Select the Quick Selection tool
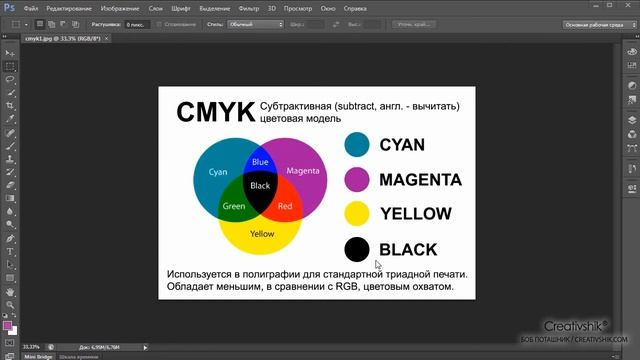 pos(10,93)
